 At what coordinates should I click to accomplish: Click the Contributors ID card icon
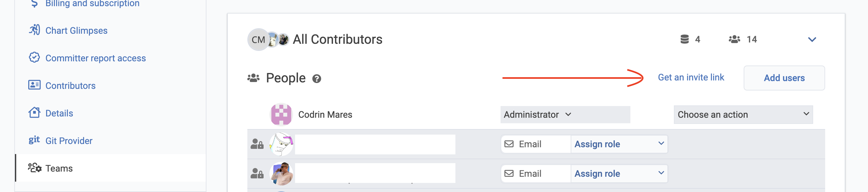[x=34, y=85]
